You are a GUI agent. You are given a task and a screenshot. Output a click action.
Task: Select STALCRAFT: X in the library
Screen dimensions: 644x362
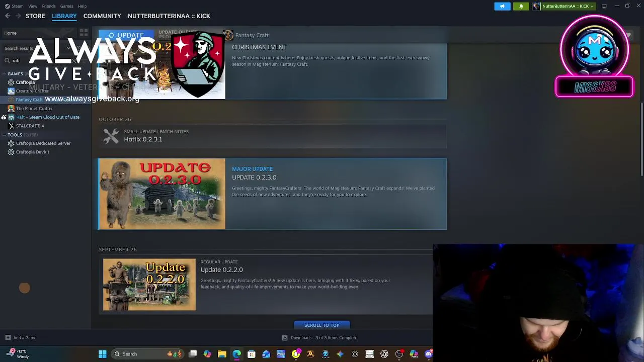click(x=30, y=126)
